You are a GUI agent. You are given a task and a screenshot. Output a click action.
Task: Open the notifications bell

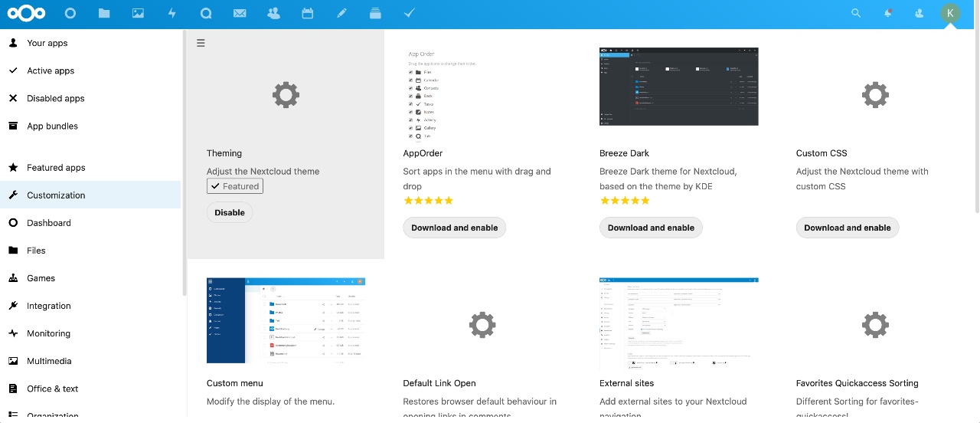tap(888, 13)
